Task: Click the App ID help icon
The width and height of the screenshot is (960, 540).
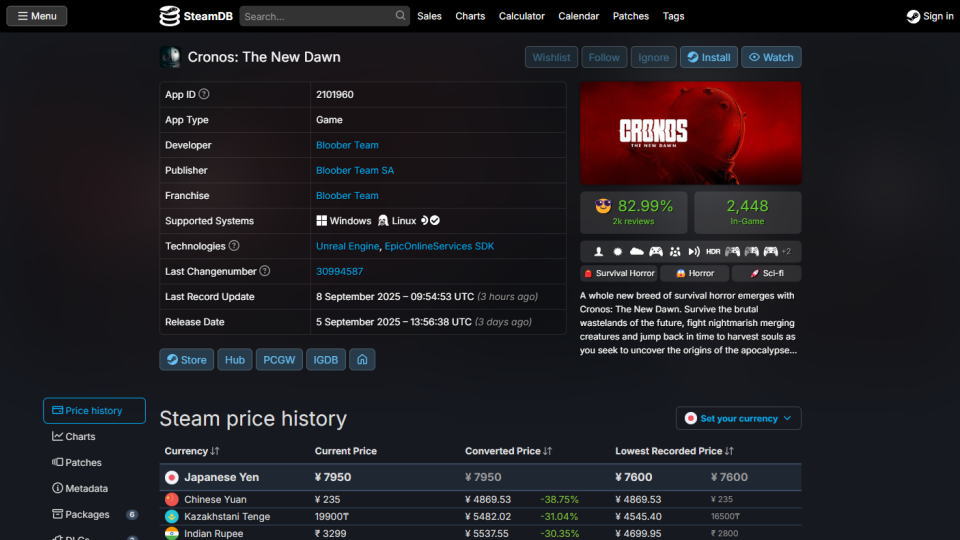Action: point(204,94)
